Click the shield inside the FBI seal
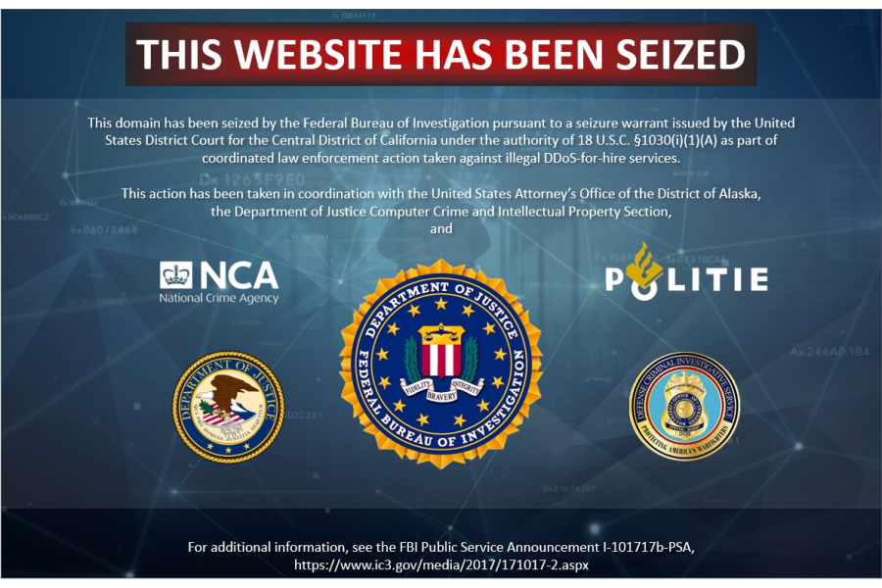 (x=442, y=352)
